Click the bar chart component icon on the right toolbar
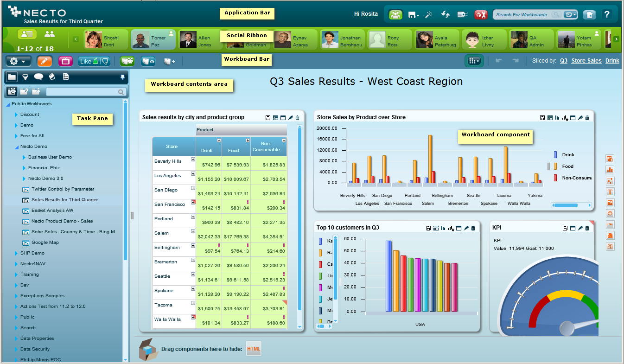Viewport: 624px width, 364px height. tap(610, 170)
